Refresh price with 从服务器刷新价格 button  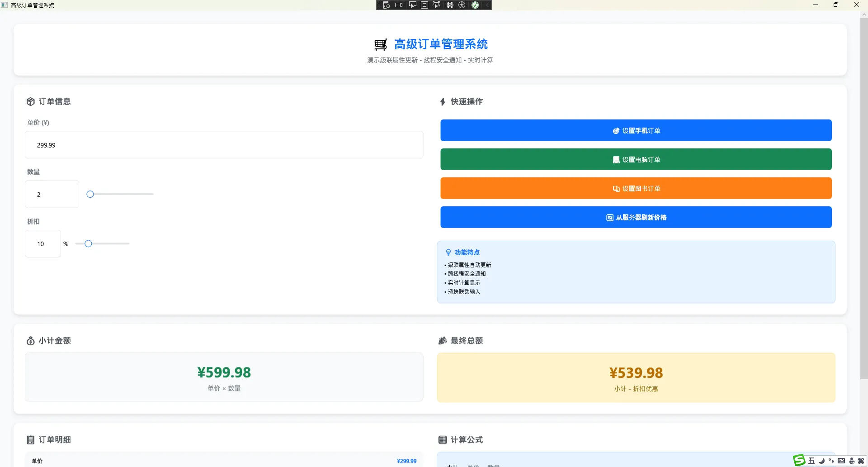[636, 217]
